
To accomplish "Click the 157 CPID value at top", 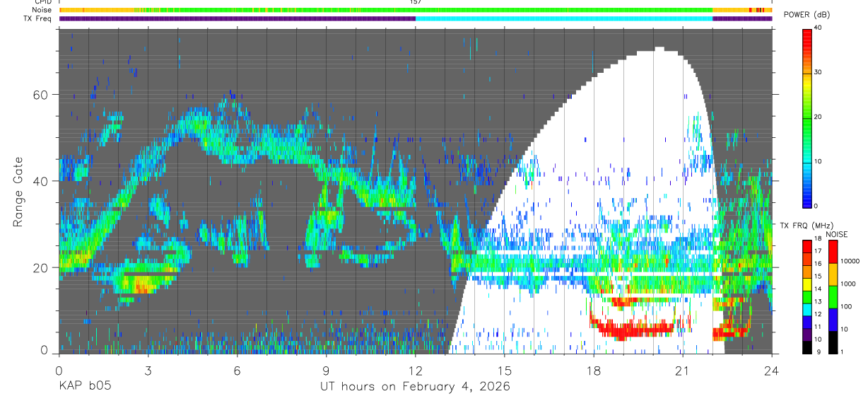I will 416,2.
